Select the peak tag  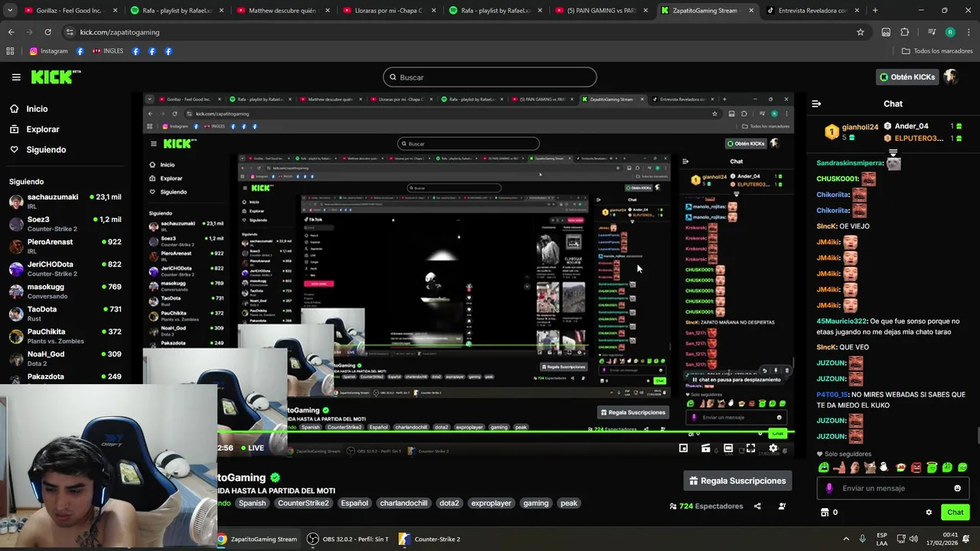point(569,504)
